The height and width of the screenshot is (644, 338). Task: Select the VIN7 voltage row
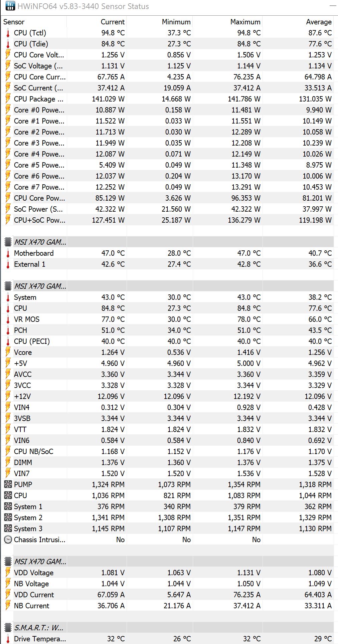pos(167,473)
